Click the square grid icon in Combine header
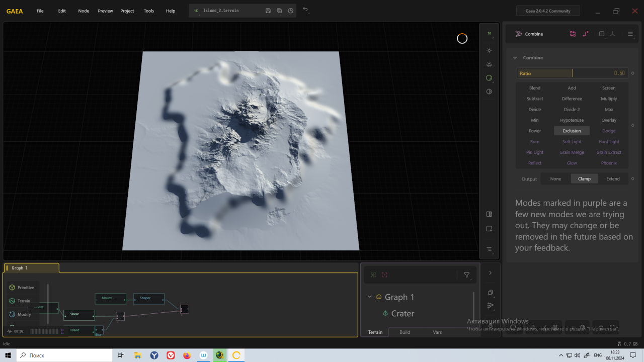Screen dimensions: 644x362 click(601, 34)
